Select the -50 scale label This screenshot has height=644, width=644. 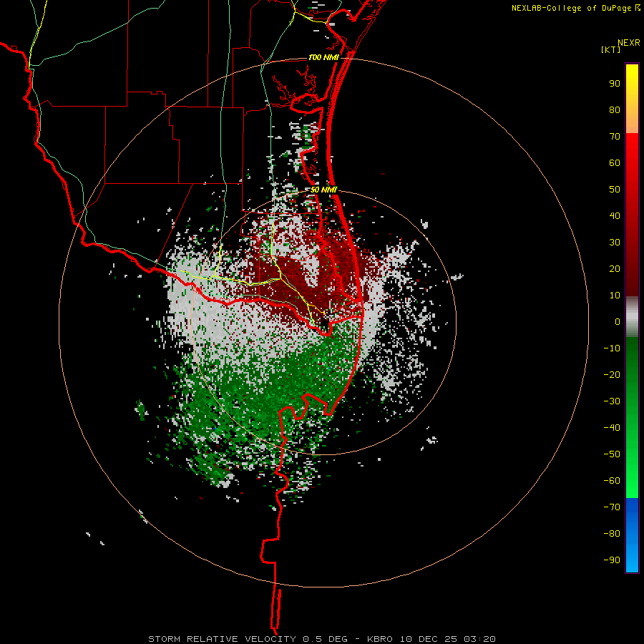[612, 454]
